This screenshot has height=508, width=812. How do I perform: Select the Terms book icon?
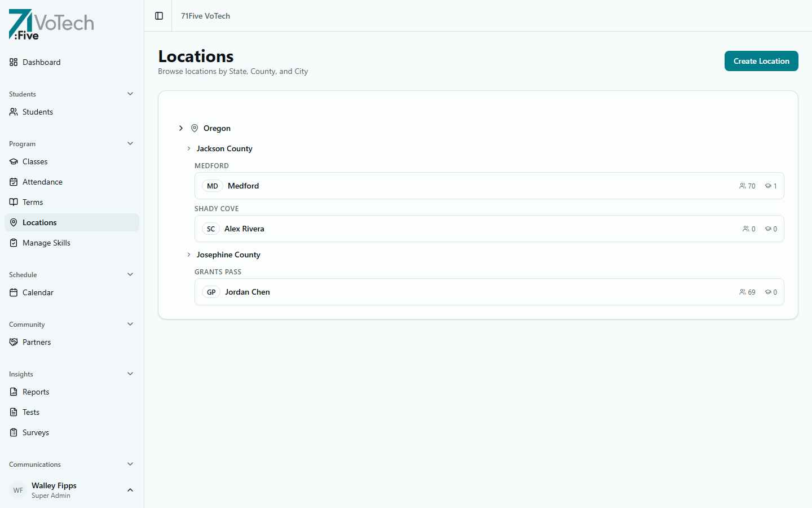tap(13, 202)
